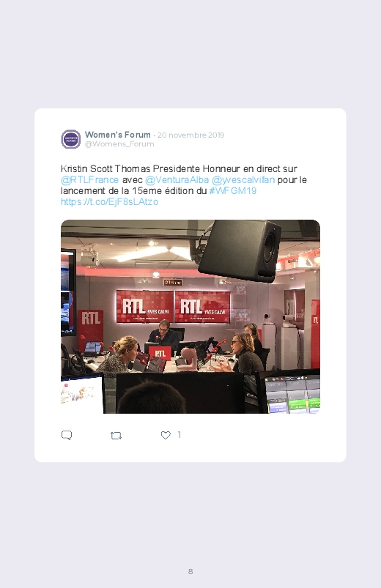Click the tweet text mentioning Kristin Scott Thomas
Screen dimensions: 381x588
pyautogui.click(x=184, y=185)
